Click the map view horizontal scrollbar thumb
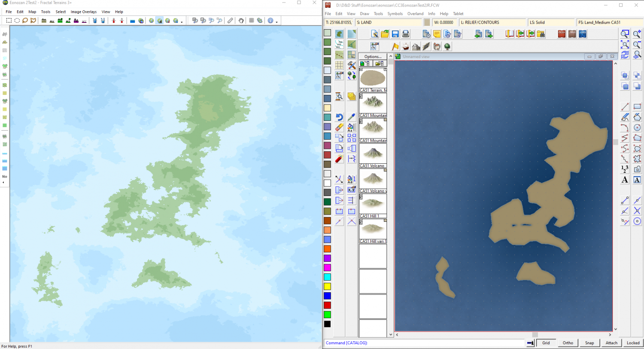Image resolution: width=644 pixels, height=349 pixels. click(535, 334)
